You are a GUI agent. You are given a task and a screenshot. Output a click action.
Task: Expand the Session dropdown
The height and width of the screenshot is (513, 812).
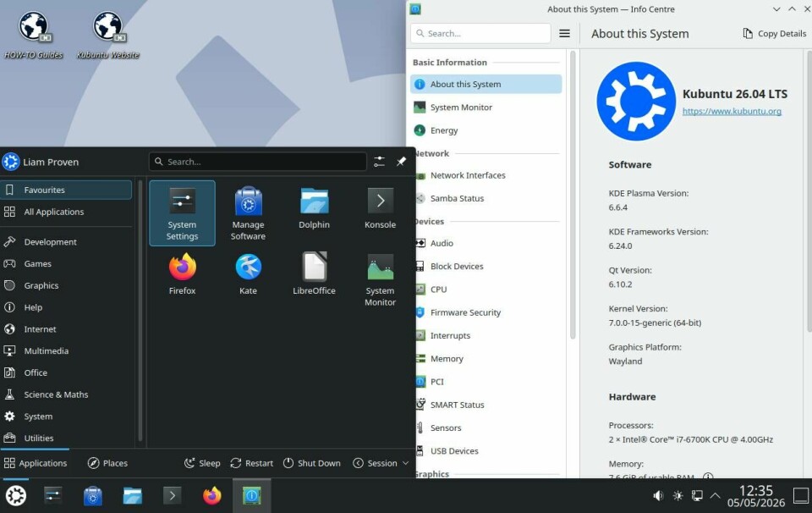(x=381, y=463)
